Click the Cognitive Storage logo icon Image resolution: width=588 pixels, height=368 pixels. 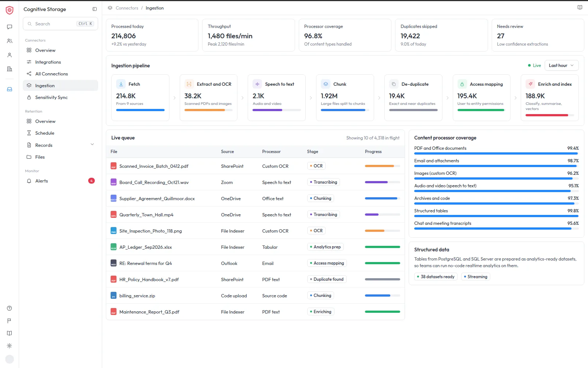coord(10,10)
